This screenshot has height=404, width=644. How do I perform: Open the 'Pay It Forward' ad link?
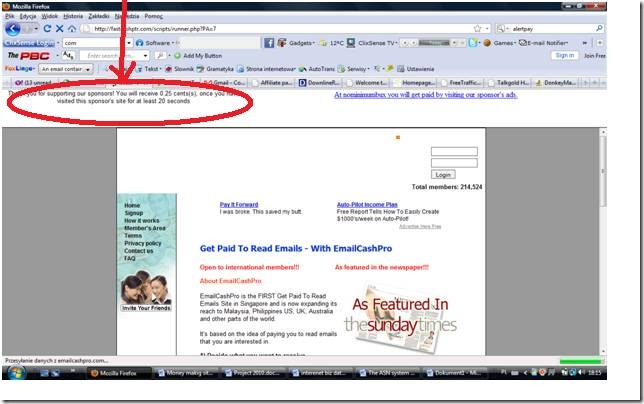point(239,204)
